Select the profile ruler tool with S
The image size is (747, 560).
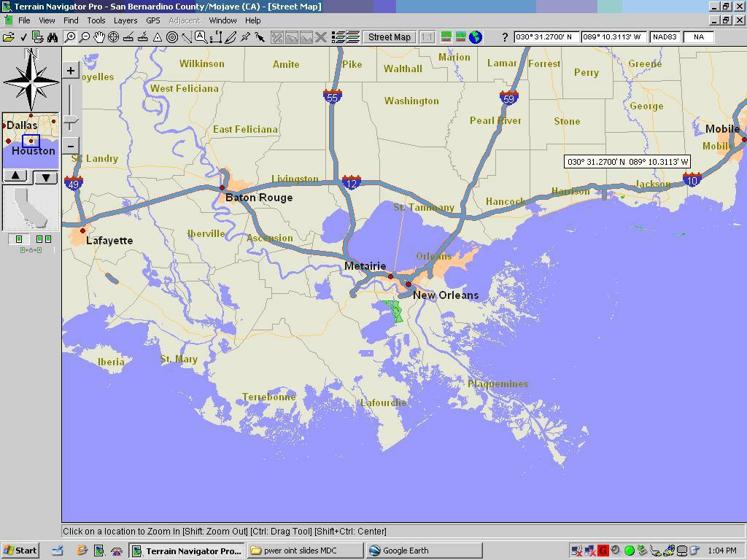[142, 37]
